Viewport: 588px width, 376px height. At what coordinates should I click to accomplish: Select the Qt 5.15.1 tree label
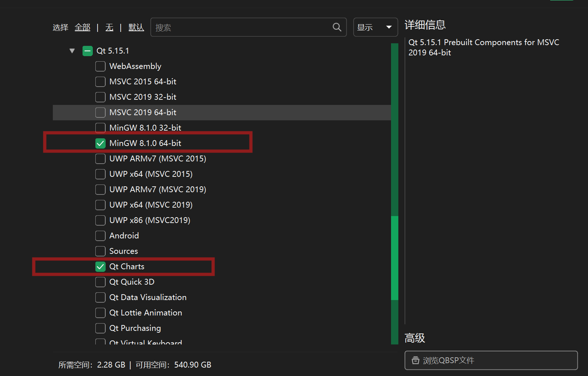click(x=113, y=51)
